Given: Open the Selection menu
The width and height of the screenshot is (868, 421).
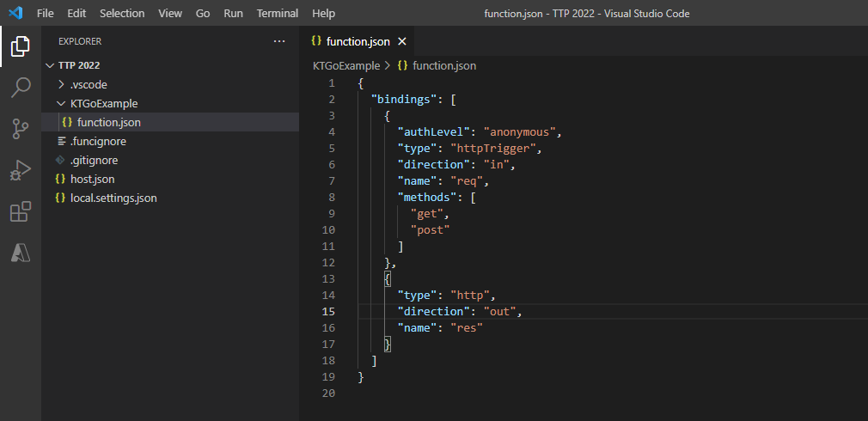Looking at the screenshot, I should (122, 13).
